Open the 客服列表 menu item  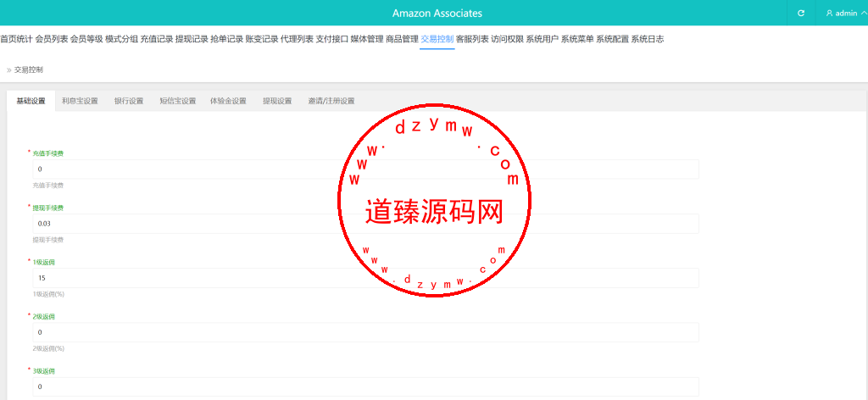(472, 39)
